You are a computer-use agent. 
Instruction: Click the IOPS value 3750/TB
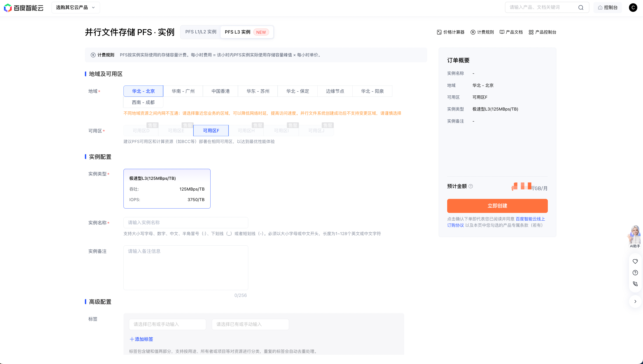click(196, 200)
